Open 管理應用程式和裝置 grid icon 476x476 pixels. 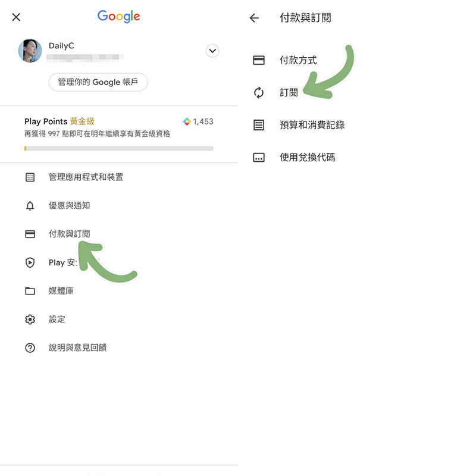point(30,177)
